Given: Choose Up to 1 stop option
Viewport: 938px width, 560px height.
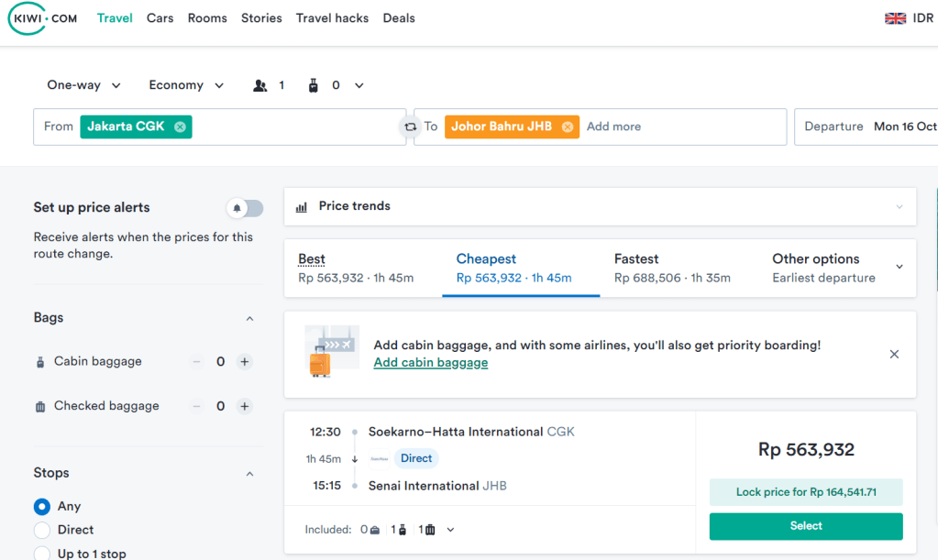Looking at the screenshot, I should pos(42,553).
